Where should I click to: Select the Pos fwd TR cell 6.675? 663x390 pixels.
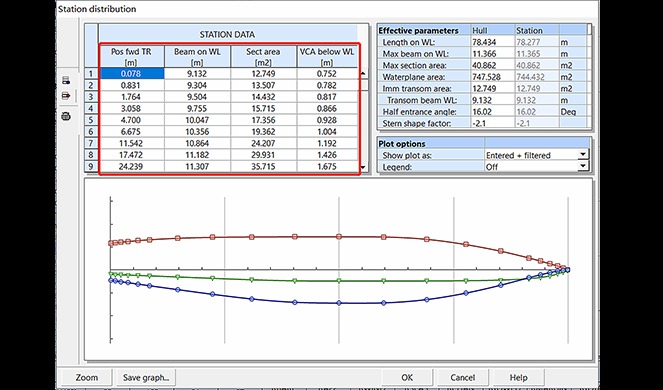pyautogui.click(x=132, y=132)
